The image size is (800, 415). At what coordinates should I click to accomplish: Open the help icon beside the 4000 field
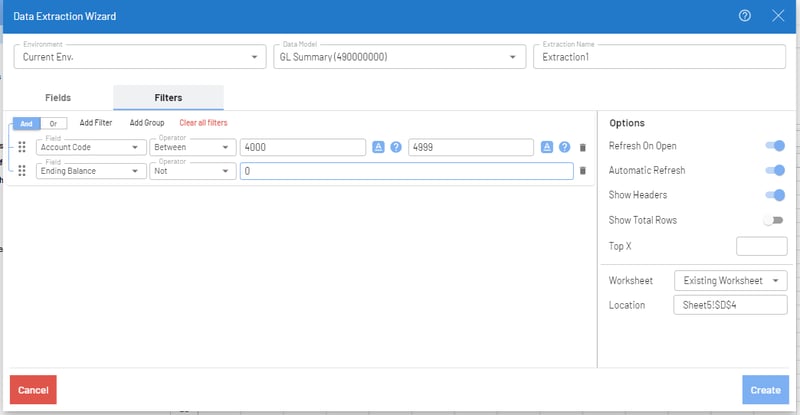pos(396,147)
